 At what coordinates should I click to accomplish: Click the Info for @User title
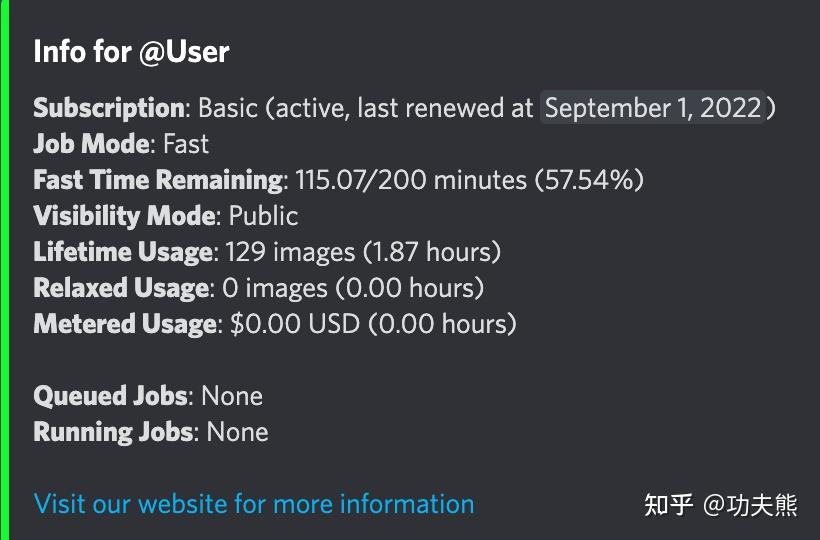(x=131, y=52)
